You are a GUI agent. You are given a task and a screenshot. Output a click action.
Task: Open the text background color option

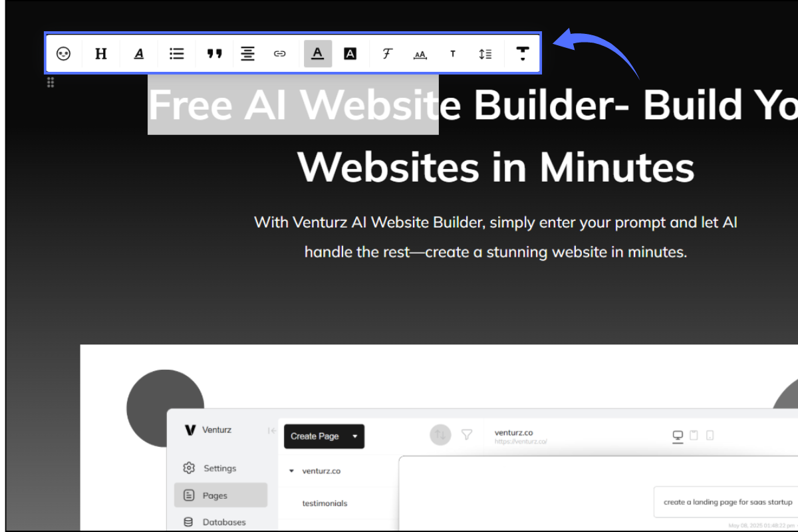[350, 54]
